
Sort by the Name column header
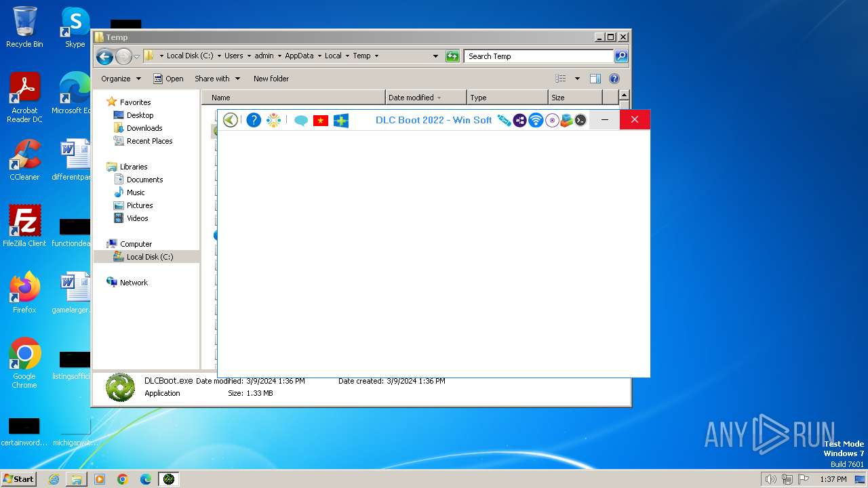click(294, 98)
